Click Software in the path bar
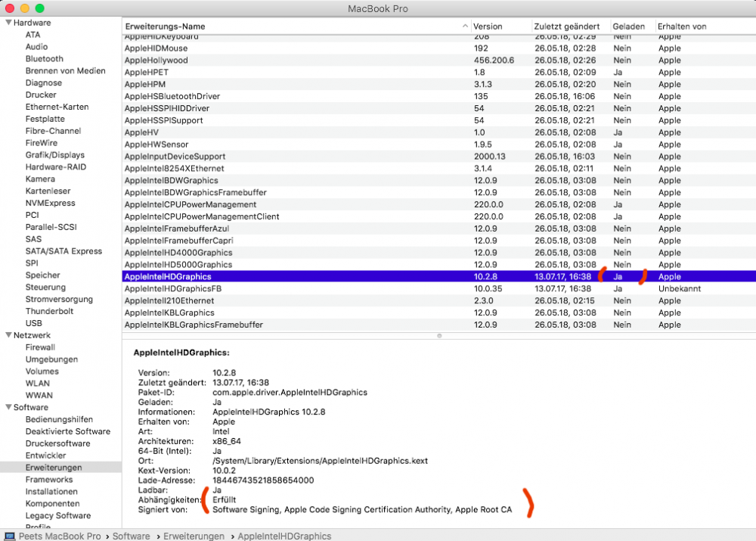Image resolution: width=756 pixels, height=541 pixels. [x=131, y=536]
